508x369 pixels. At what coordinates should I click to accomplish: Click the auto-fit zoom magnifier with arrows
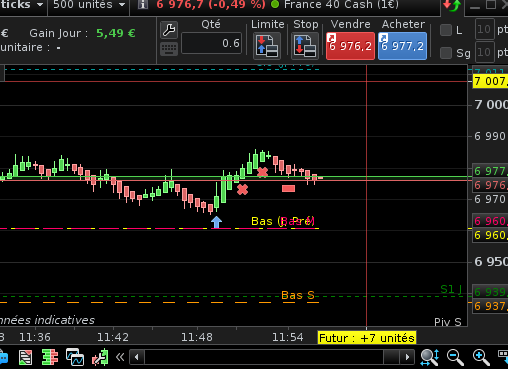point(430,357)
